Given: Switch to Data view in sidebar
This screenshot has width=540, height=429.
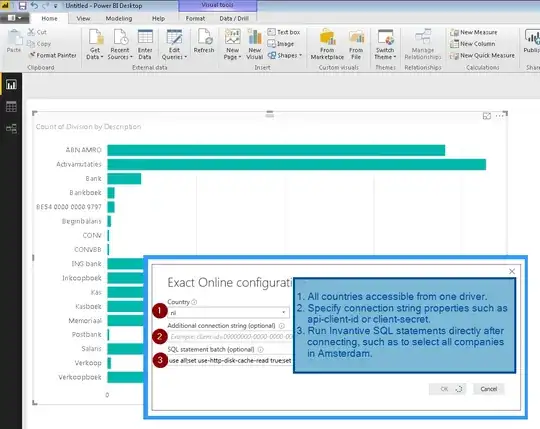Looking at the screenshot, I should tap(11, 107).
